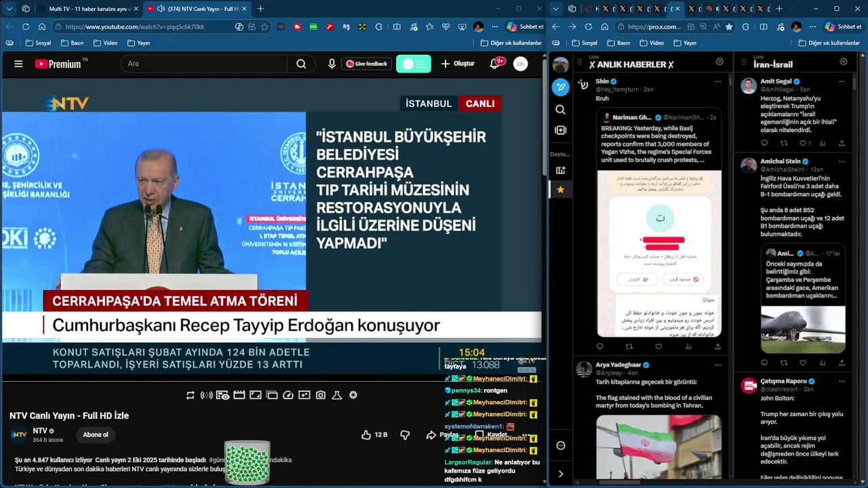
Task: Open the more menu on Arya Yadeghaar's post
Action: click(717, 365)
